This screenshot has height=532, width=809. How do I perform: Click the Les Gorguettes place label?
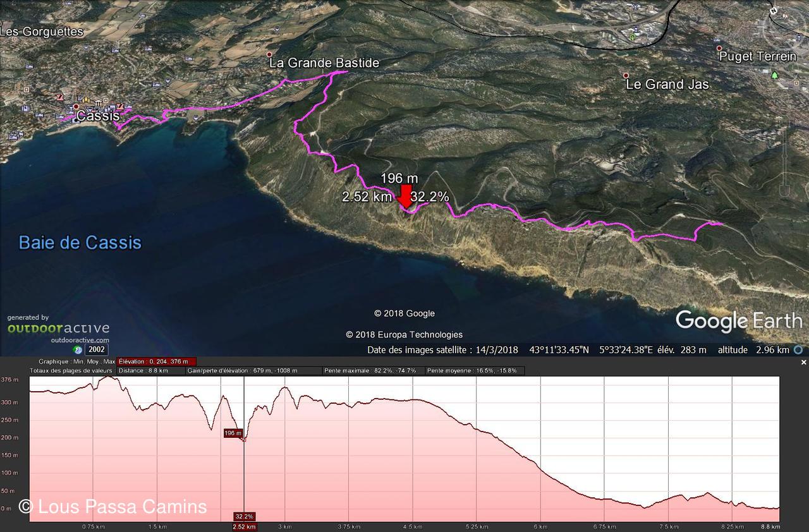coord(42,31)
